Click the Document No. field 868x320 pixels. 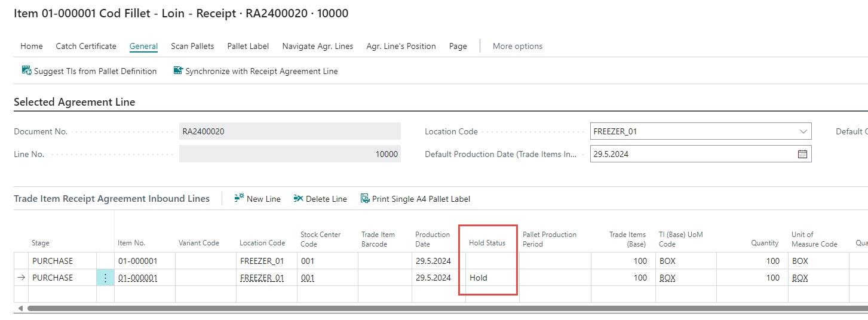(x=289, y=131)
